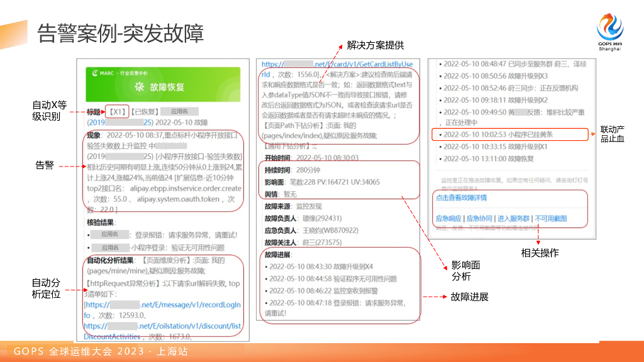Click the 点击查看故障详情 link
The width and height of the screenshot is (644, 362).
pyautogui.click(x=461, y=198)
